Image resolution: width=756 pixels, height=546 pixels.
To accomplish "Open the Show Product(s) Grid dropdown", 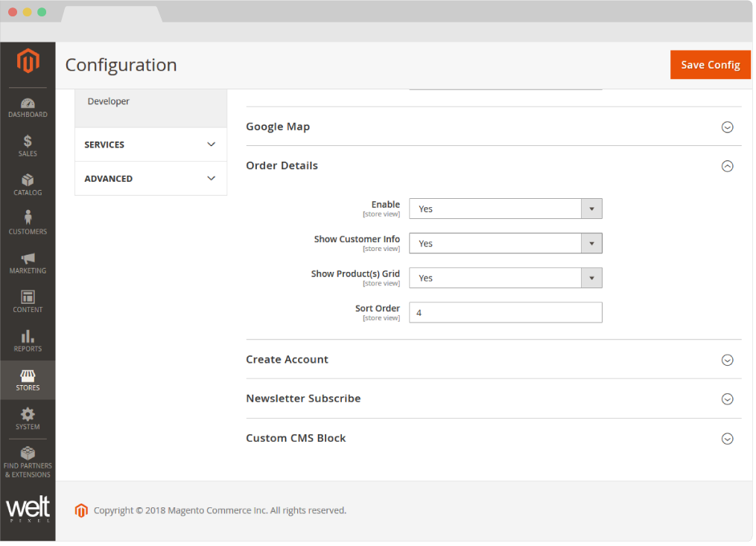I will [505, 278].
